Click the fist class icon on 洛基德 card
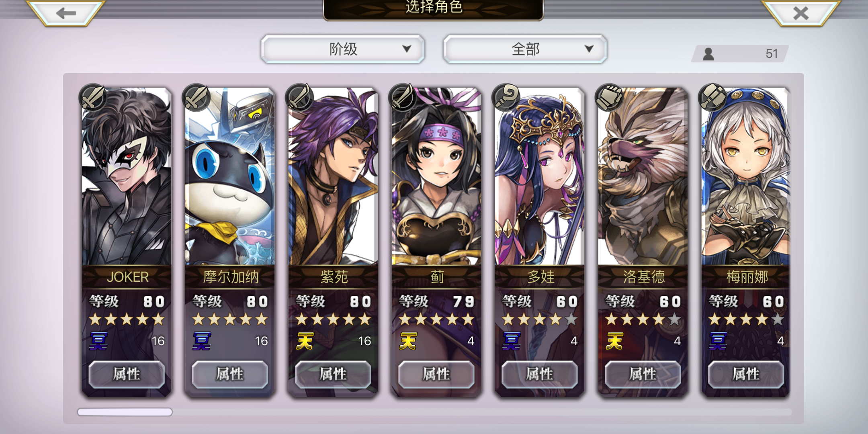 (609, 98)
